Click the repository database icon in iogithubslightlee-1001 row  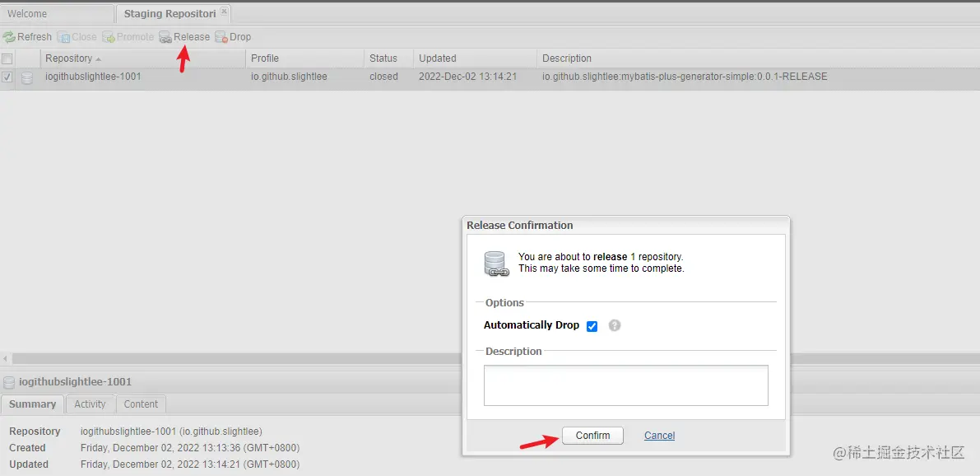pos(27,77)
